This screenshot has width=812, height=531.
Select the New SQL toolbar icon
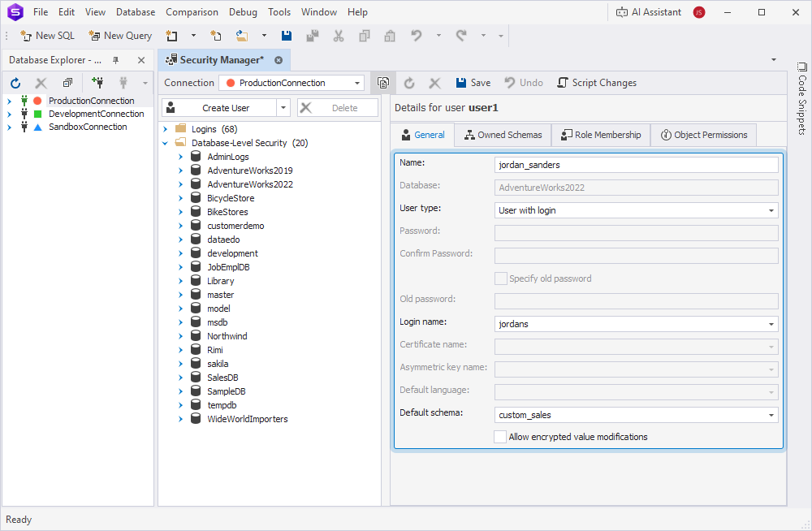[x=46, y=36]
